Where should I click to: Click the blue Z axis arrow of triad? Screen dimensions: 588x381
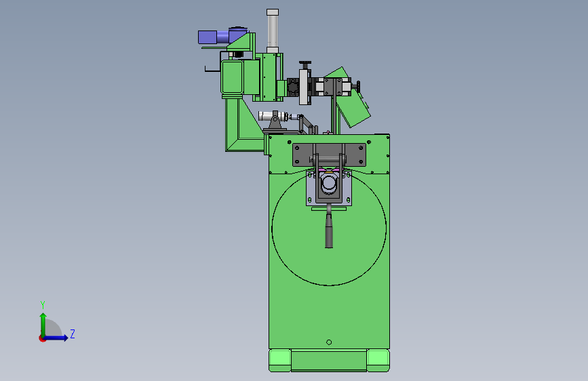[56, 338]
